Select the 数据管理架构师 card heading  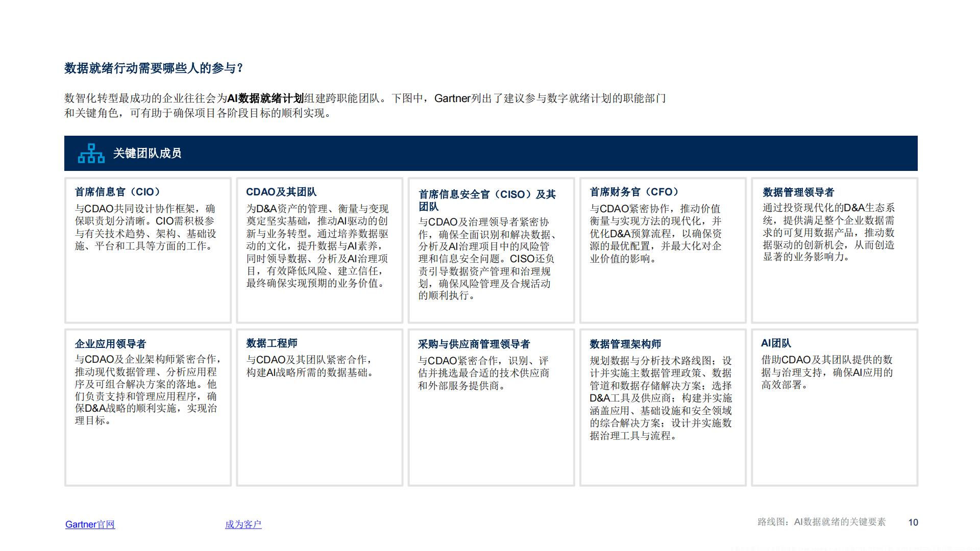tap(625, 344)
